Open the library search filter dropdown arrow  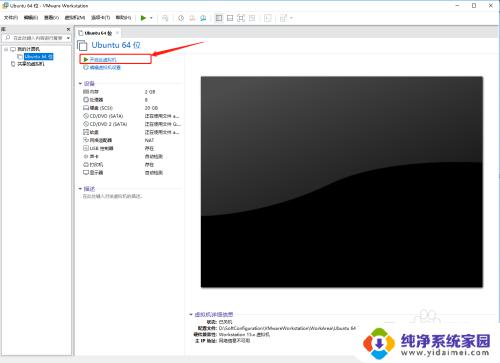point(68,38)
